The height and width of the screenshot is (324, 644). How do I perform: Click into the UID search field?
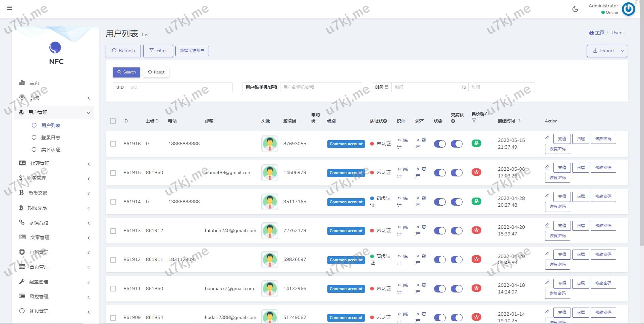179,87
